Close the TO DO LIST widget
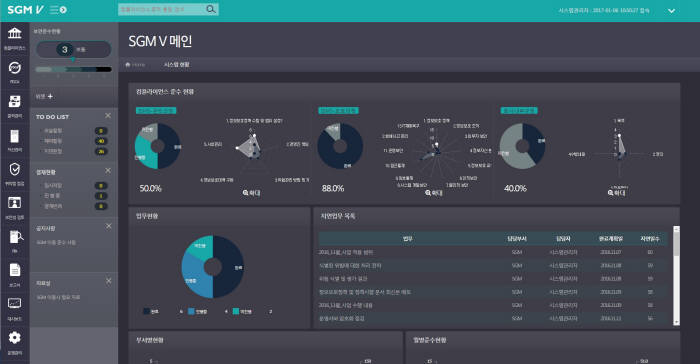Viewport: 700px width, 364px height. pos(108,116)
